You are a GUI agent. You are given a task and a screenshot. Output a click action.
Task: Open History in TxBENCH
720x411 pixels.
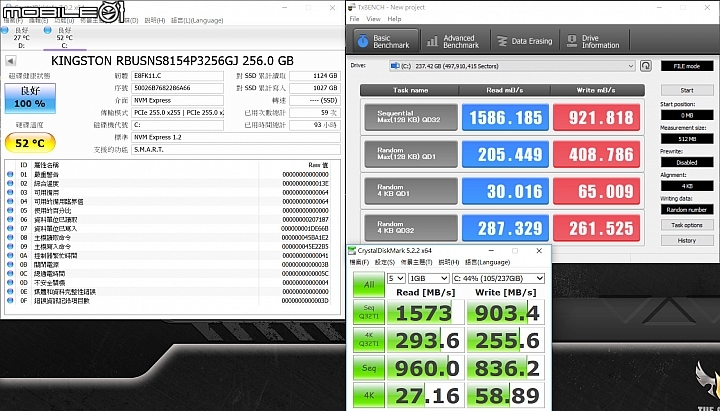click(x=687, y=240)
